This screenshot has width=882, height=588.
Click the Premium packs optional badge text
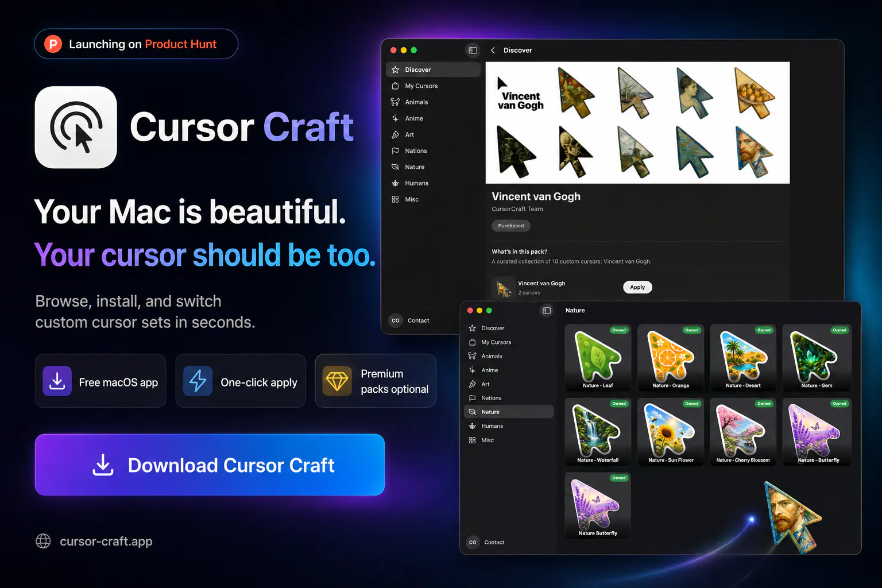click(394, 381)
